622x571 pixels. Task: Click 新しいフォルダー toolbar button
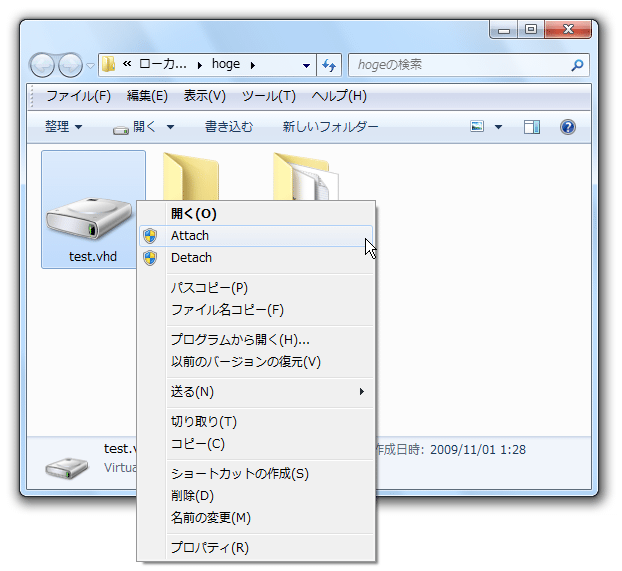(x=330, y=127)
